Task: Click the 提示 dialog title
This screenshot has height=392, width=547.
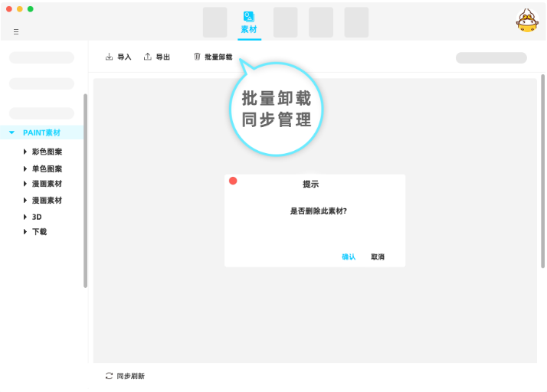Action: pyautogui.click(x=310, y=185)
